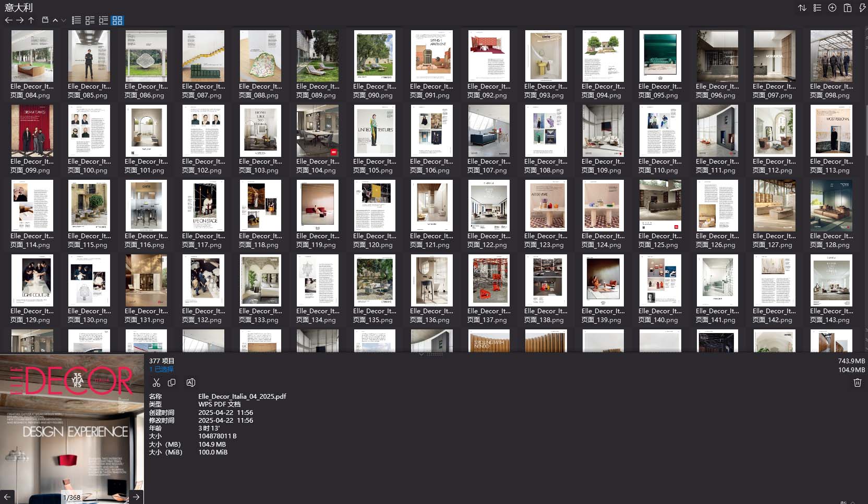Click the down chevron beside the folder icon
Viewport: 868px width, 504px height.
pos(64,20)
